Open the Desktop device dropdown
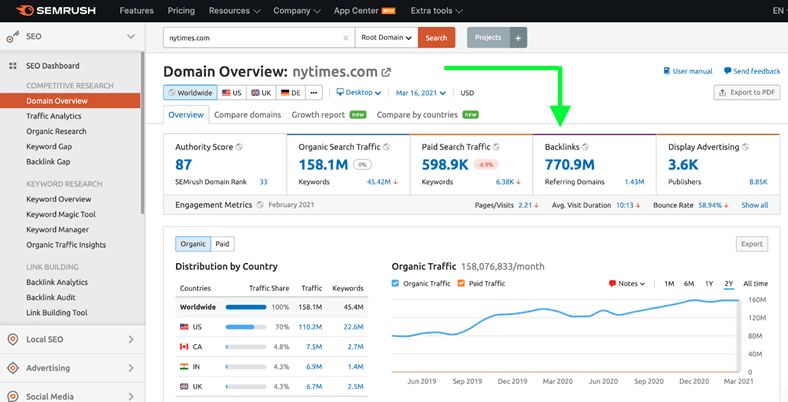Image resolution: width=788 pixels, height=402 pixels. [359, 92]
